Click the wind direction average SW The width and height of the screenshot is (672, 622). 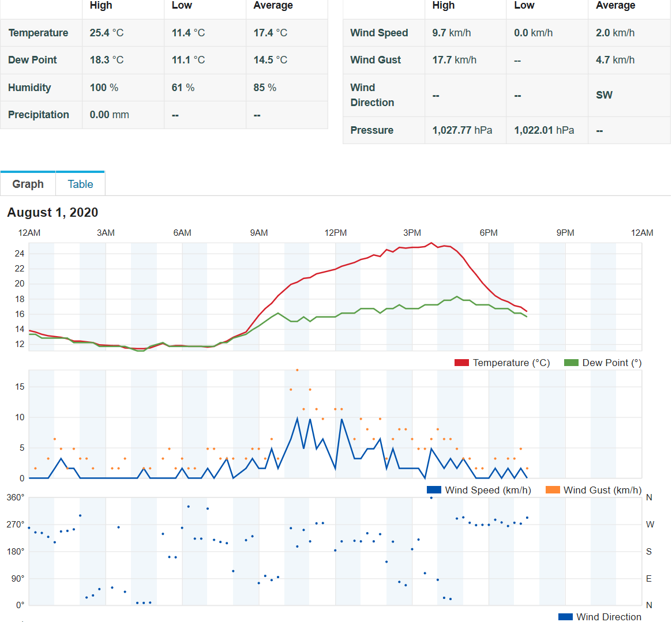(605, 95)
